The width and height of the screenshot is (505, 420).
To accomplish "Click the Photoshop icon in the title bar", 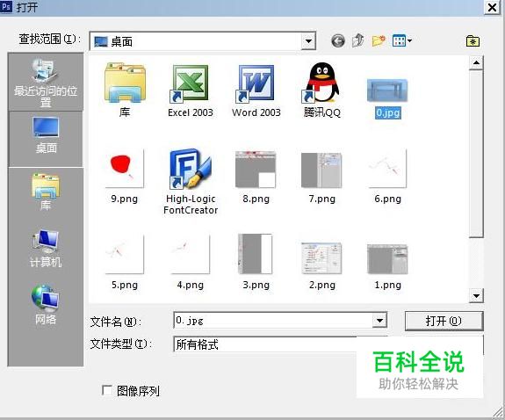I will coord(6,6).
